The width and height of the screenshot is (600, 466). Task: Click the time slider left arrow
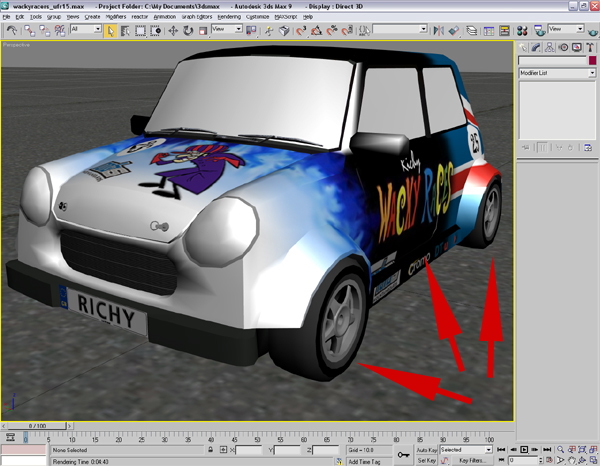click(x=3, y=425)
